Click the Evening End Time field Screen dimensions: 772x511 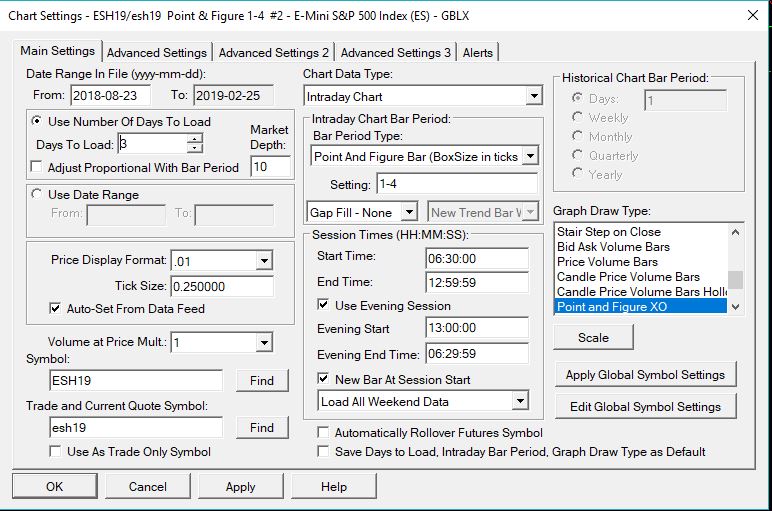click(x=477, y=353)
